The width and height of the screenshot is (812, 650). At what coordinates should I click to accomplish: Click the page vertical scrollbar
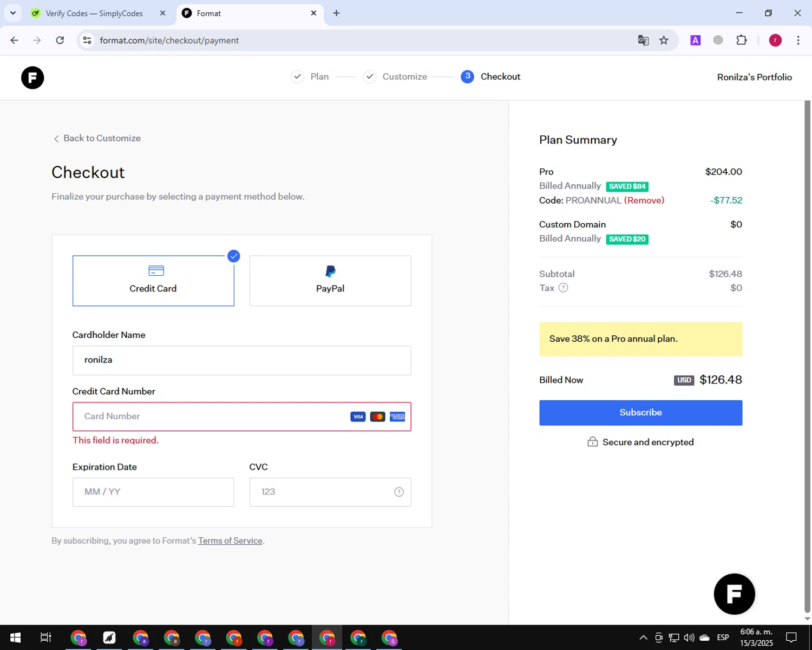pyautogui.click(x=807, y=357)
